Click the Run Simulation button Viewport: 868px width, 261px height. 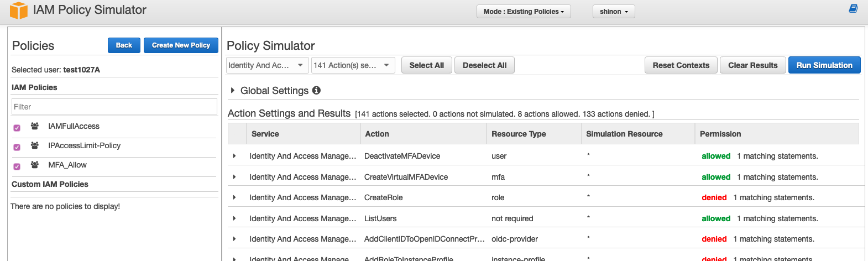pos(824,65)
